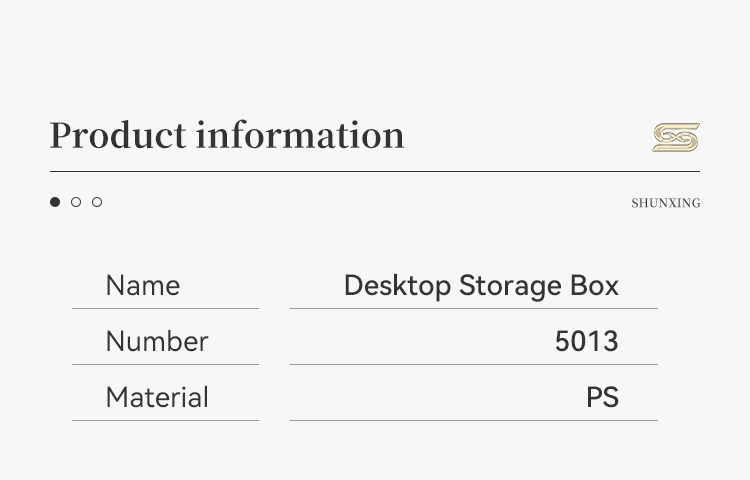Click the word "Product" in the heading

coord(118,135)
